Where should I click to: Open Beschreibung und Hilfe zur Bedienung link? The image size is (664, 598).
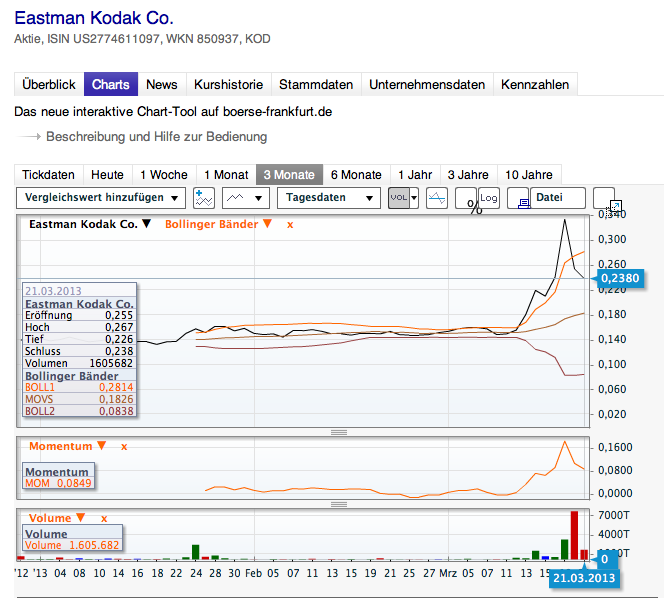point(156,137)
